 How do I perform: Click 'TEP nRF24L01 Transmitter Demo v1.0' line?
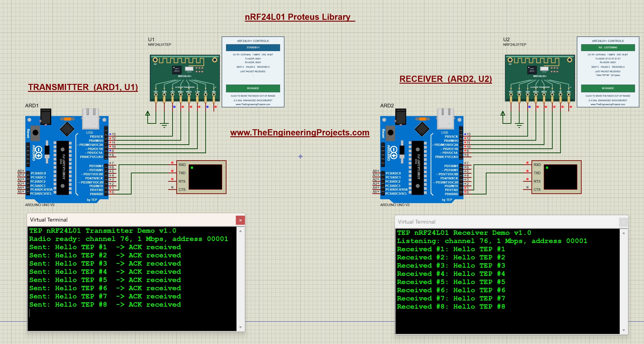click(x=103, y=230)
